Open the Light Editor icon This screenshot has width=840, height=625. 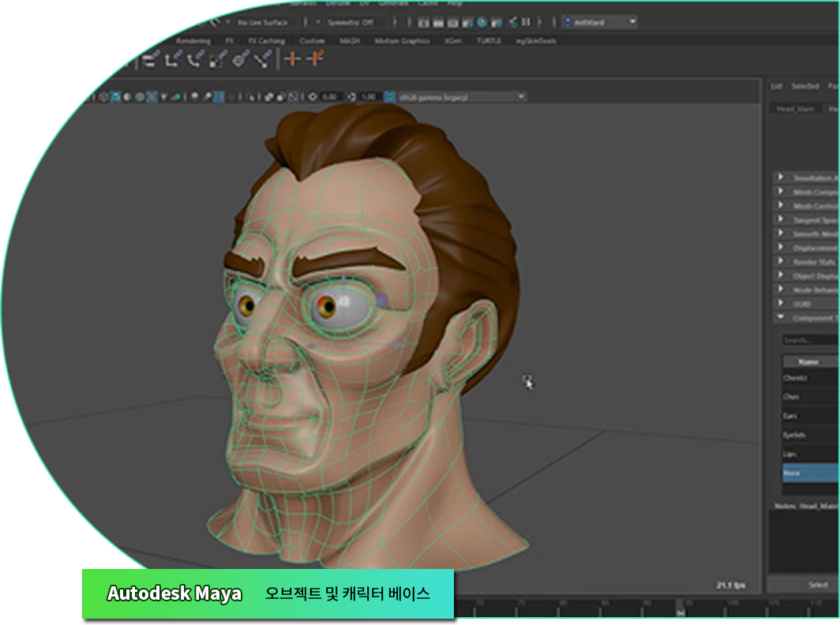512,23
